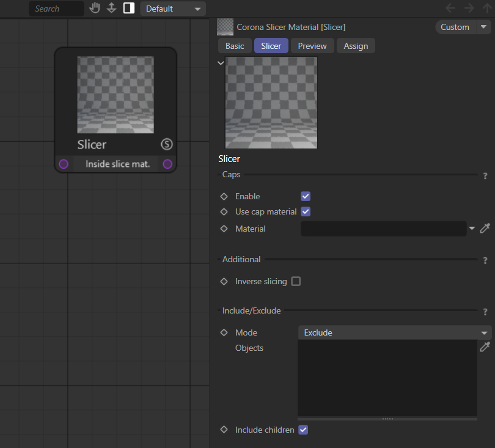The height and width of the screenshot is (448, 495).
Task: Click the Additional section header
Action: click(241, 259)
